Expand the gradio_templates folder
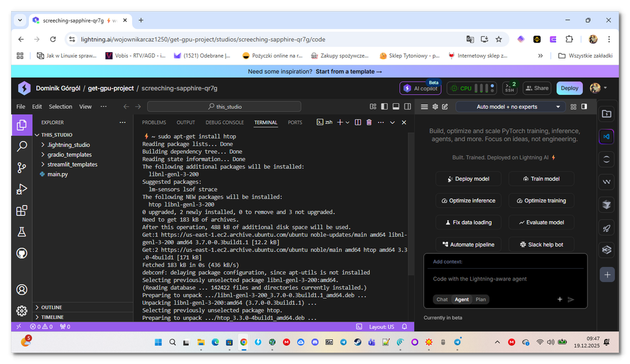Image resolution: width=630 pixels, height=364 pixels. [x=69, y=154]
